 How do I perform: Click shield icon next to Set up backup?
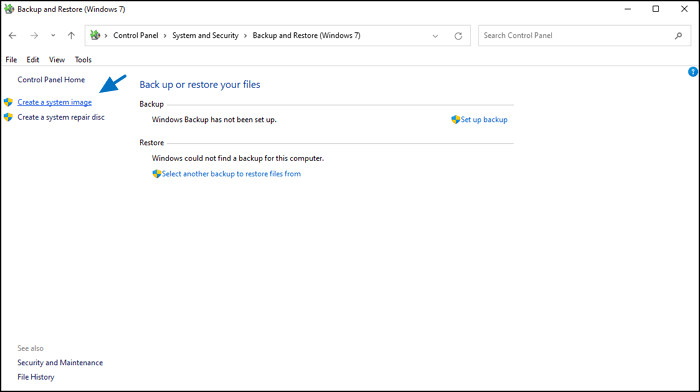[x=455, y=120]
